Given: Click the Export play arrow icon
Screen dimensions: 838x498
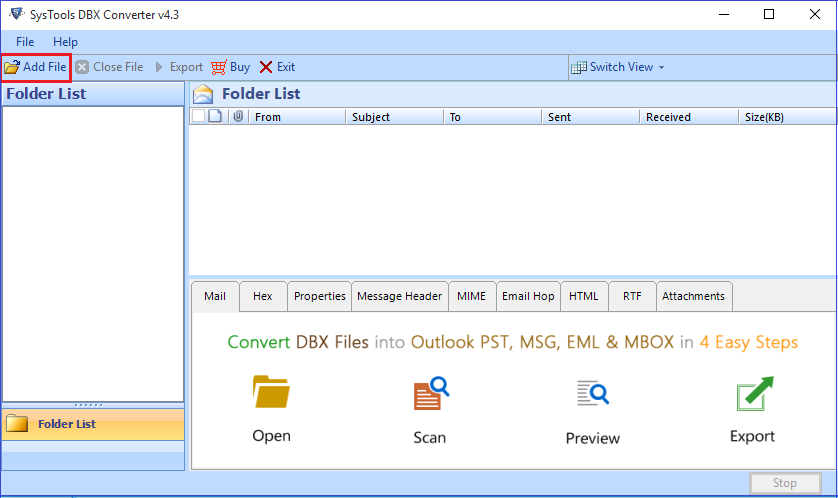Looking at the screenshot, I should click(x=159, y=67).
